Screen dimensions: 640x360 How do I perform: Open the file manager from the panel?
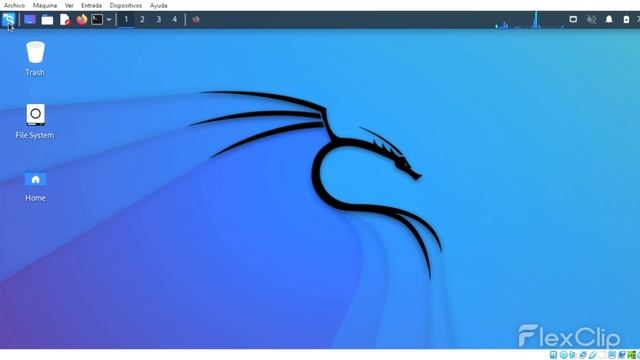[x=47, y=19]
